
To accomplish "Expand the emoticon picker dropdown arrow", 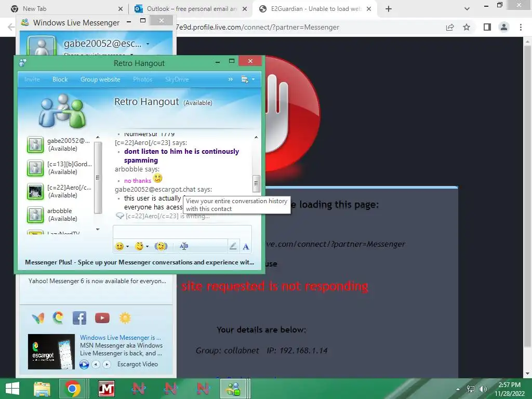I will pyautogui.click(x=128, y=247).
